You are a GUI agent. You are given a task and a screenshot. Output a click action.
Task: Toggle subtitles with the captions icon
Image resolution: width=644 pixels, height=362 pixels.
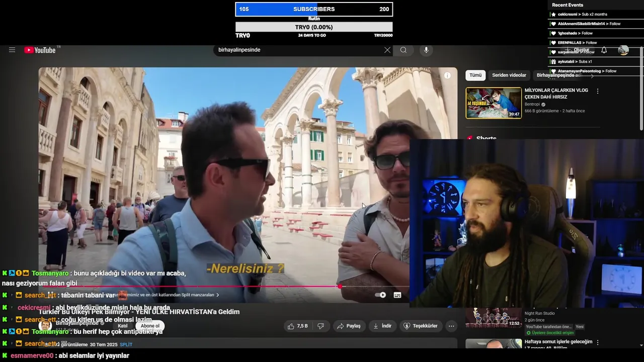pos(397,295)
